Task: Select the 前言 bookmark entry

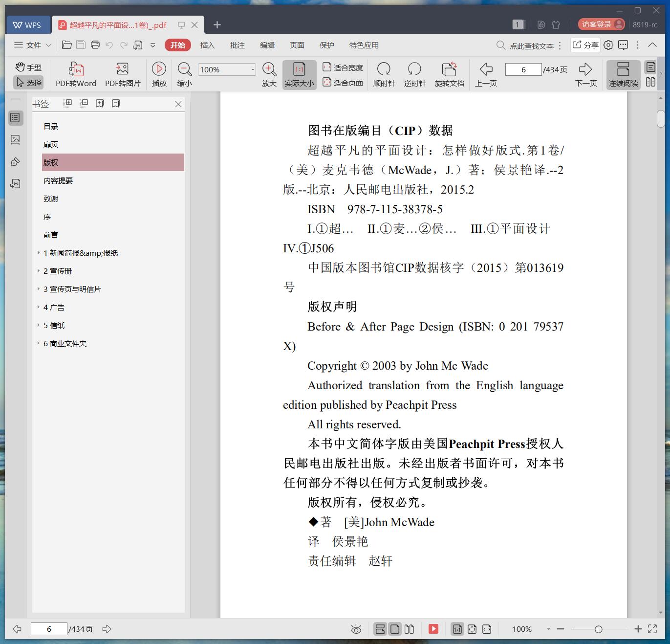Action: pyautogui.click(x=51, y=235)
